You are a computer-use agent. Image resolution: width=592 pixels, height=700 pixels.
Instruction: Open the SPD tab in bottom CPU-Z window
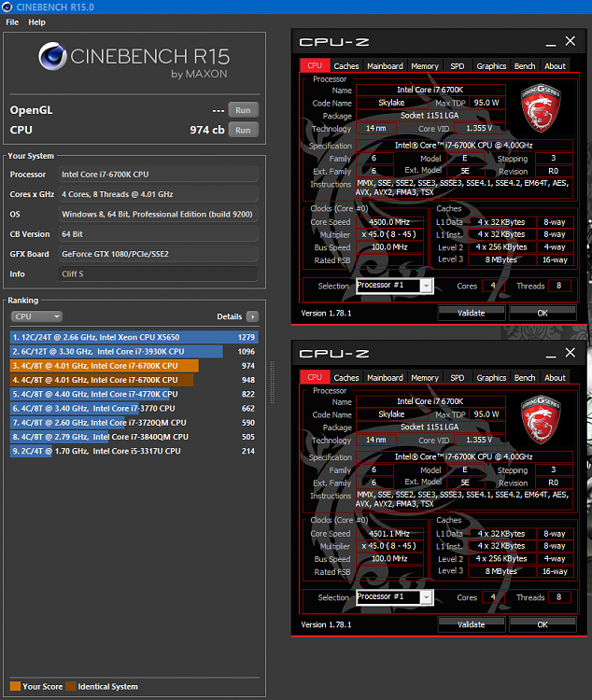click(457, 378)
